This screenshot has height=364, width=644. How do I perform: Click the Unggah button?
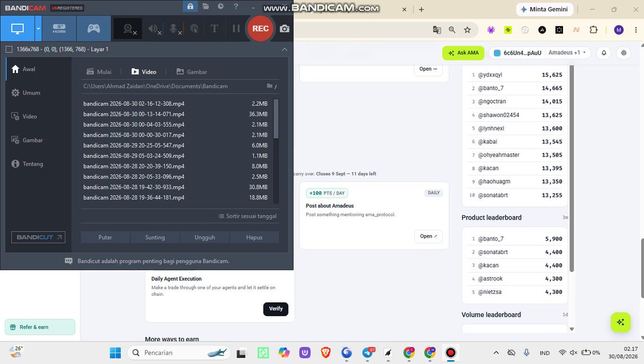[x=204, y=237]
